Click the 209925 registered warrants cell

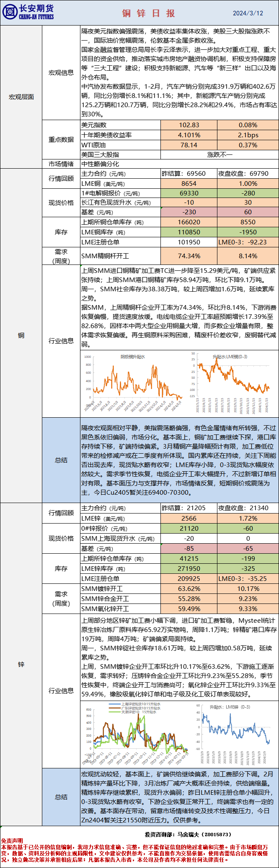tap(189, 578)
